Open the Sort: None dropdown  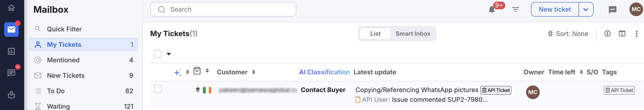tap(568, 34)
